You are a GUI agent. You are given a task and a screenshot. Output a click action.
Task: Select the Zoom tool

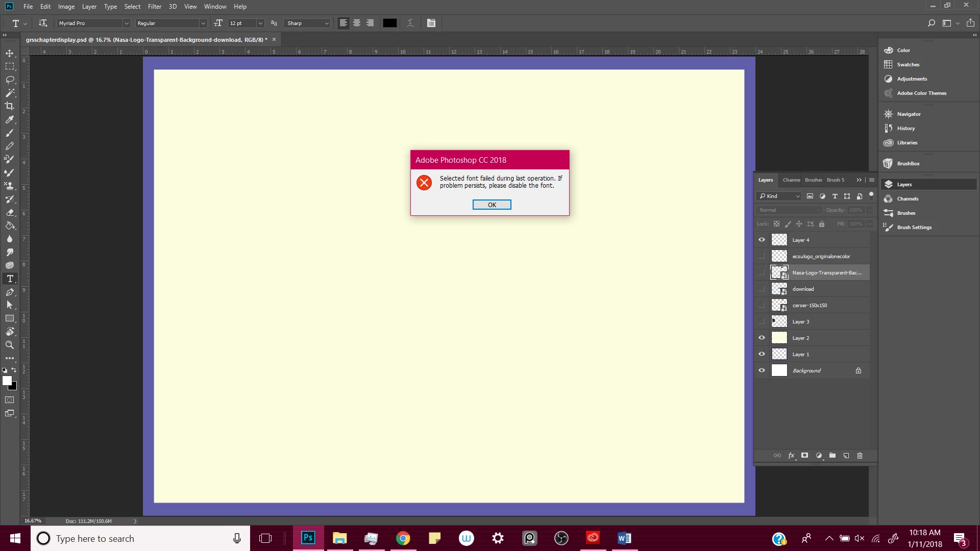point(10,345)
